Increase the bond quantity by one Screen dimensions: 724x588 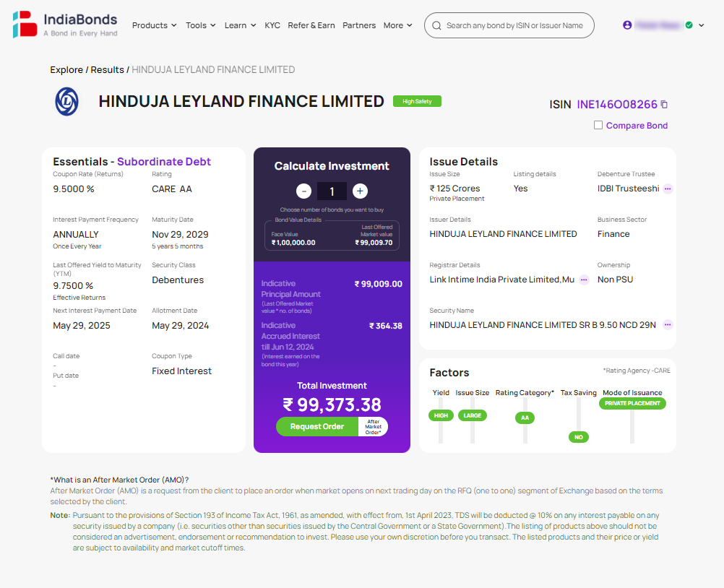tap(360, 191)
